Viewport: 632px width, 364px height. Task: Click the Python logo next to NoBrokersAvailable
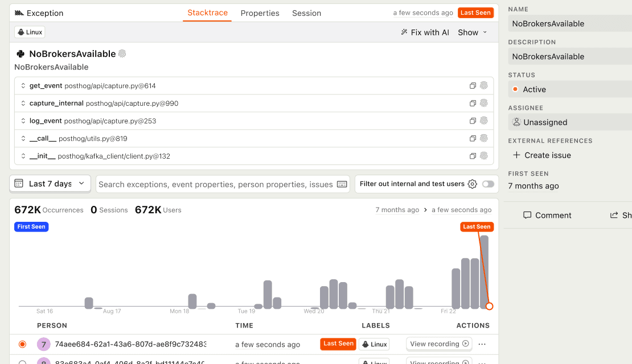pyautogui.click(x=20, y=54)
